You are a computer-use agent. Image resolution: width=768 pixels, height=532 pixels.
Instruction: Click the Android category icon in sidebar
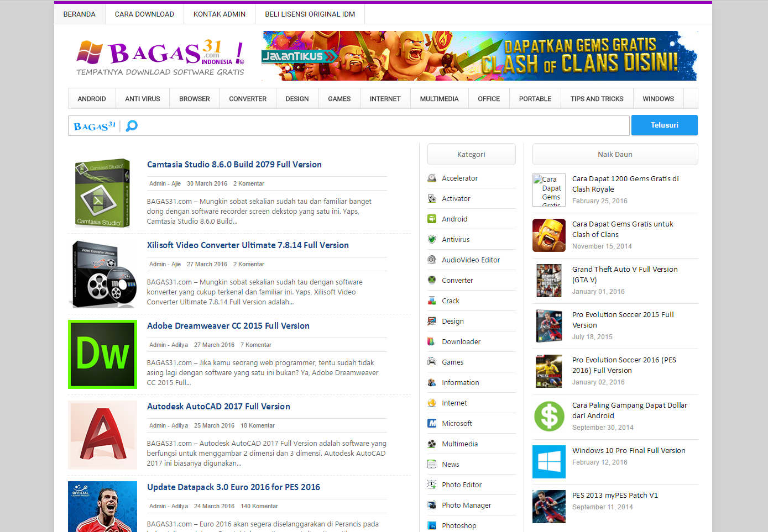coord(432,219)
